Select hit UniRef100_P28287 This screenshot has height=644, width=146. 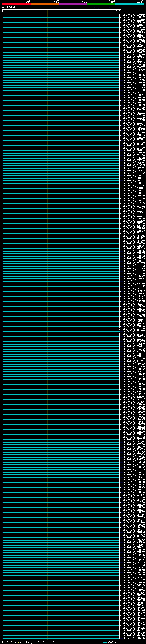tap(134, 45)
